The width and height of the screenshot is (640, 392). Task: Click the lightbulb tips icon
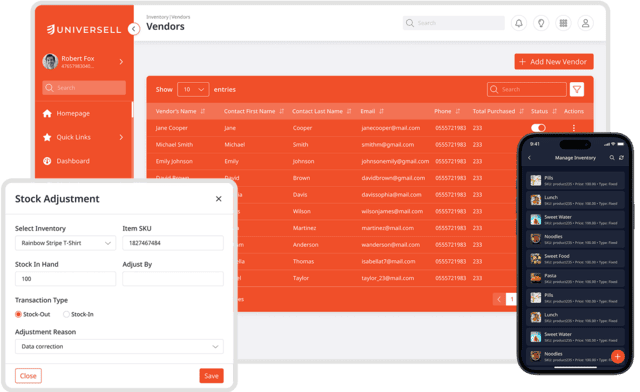click(x=541, y=23)
